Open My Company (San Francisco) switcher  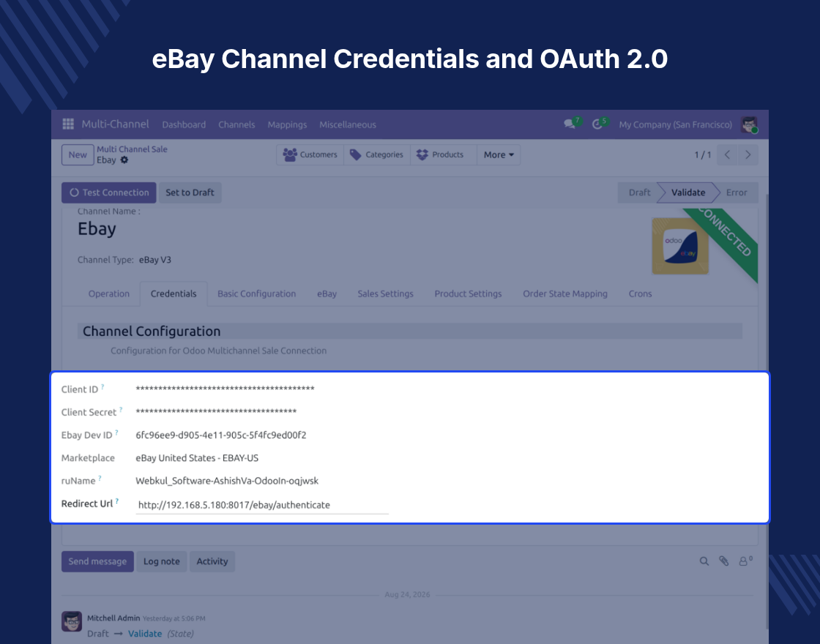coord(675,124)
